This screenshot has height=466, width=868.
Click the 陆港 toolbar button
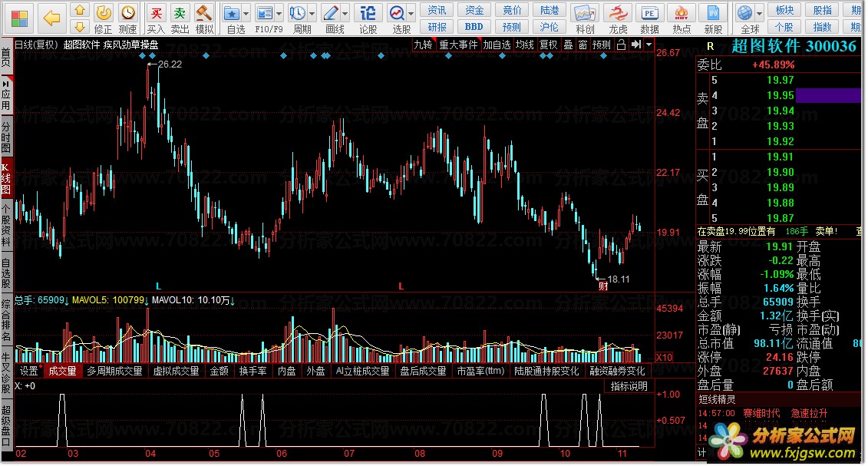point(550,10)
